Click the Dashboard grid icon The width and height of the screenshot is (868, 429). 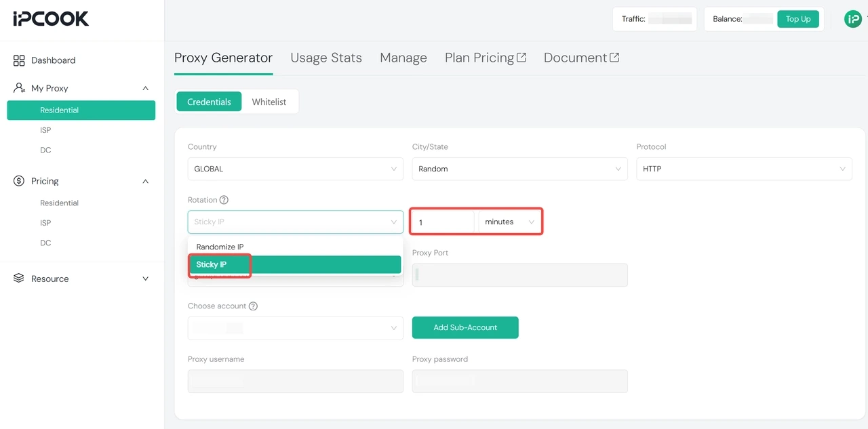point(19,60)
